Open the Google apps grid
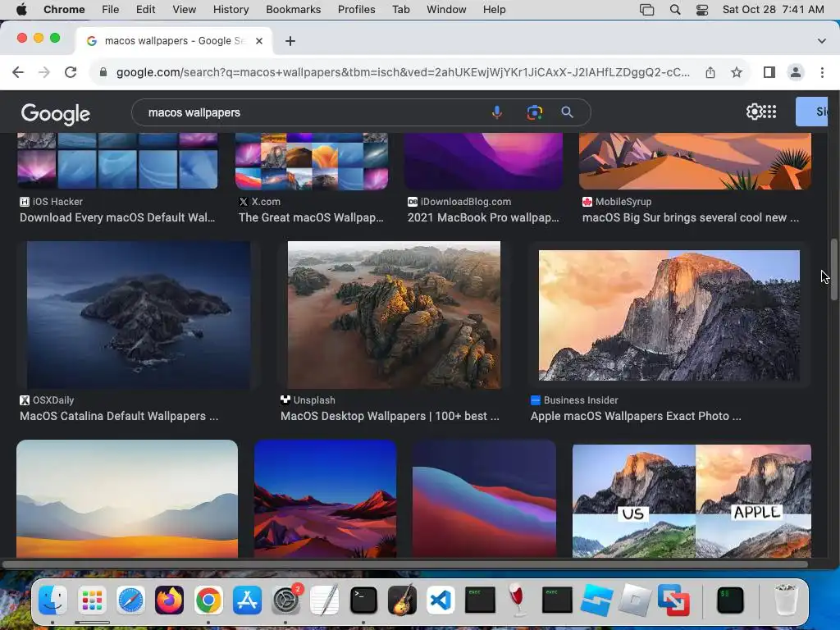Image resolution: width=840 pixels, height=630 pixels. click(x=769, y=112)
